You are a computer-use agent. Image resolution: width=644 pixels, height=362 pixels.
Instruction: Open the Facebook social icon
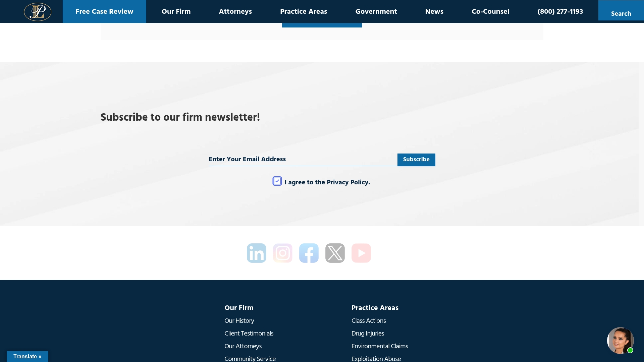tap(309, 253)
